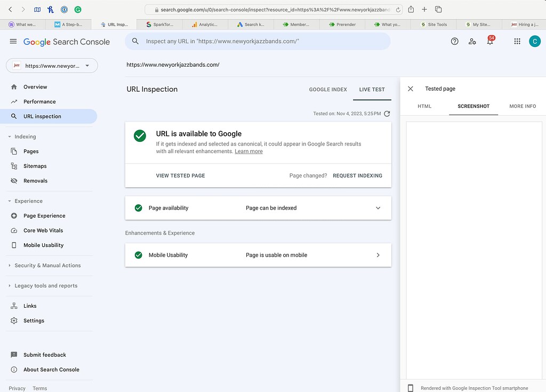Open the Google apps launcher grid

[x=517, y=41]
